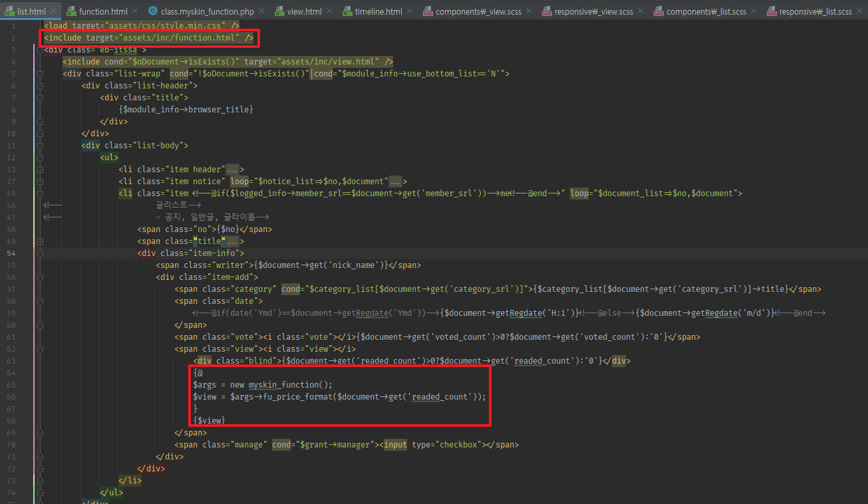The width and height of the screenshot is (868, 504).
Task: Click the {$view} output on line 68
Action: [x=210, y=421]
